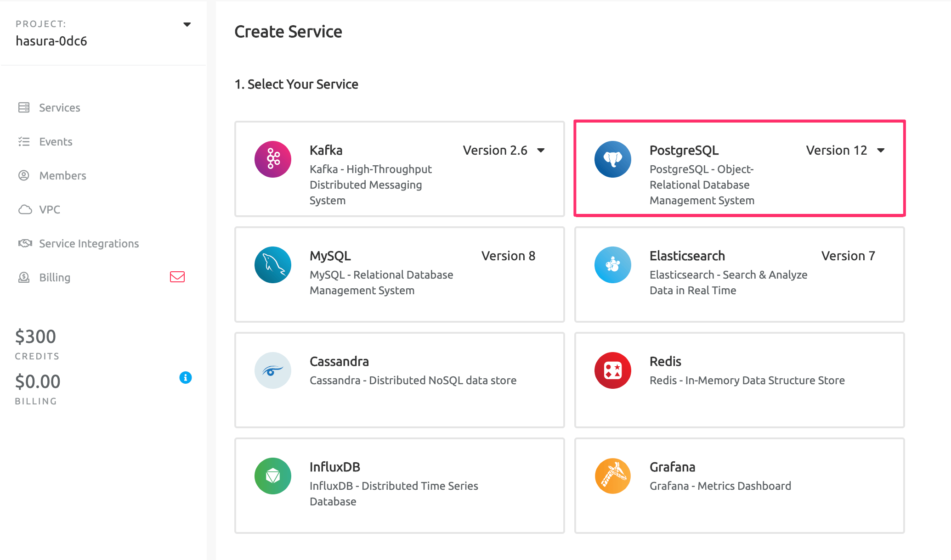
Task: Click the PostgreSQL elephant icon
Action: coord(612,159)
